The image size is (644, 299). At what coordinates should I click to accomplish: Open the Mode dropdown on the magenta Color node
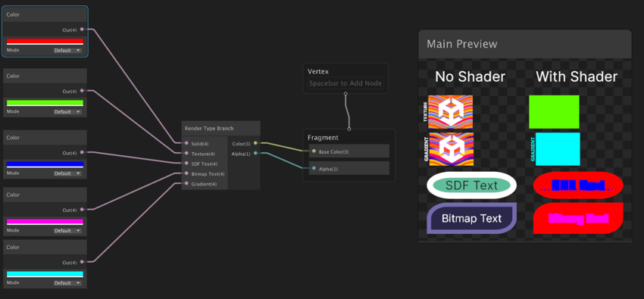(67, 231)
